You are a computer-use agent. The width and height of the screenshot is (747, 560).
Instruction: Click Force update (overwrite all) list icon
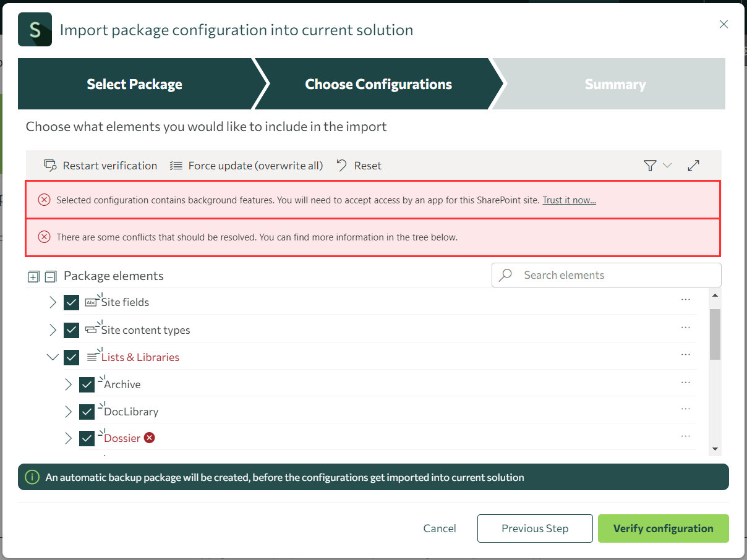[x=176, y=166]
